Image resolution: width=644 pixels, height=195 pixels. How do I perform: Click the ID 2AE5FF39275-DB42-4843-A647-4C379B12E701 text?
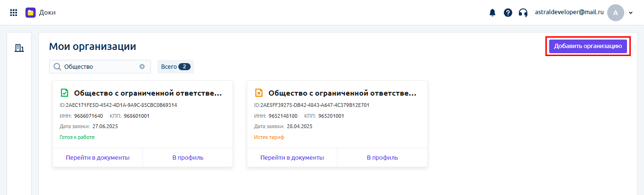(311, 105)
